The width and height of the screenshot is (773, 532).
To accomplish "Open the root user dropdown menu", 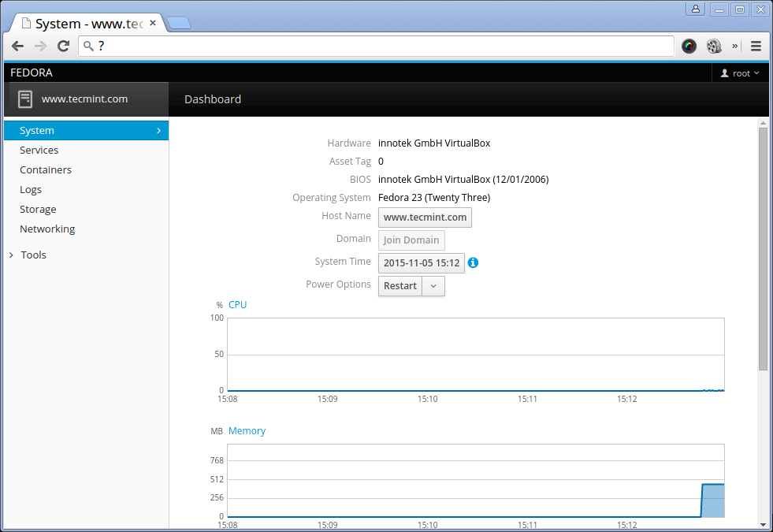I will 740,73.
